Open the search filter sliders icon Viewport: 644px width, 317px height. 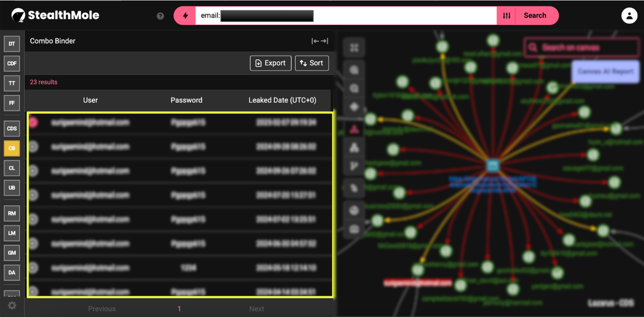tap(506, 16)
